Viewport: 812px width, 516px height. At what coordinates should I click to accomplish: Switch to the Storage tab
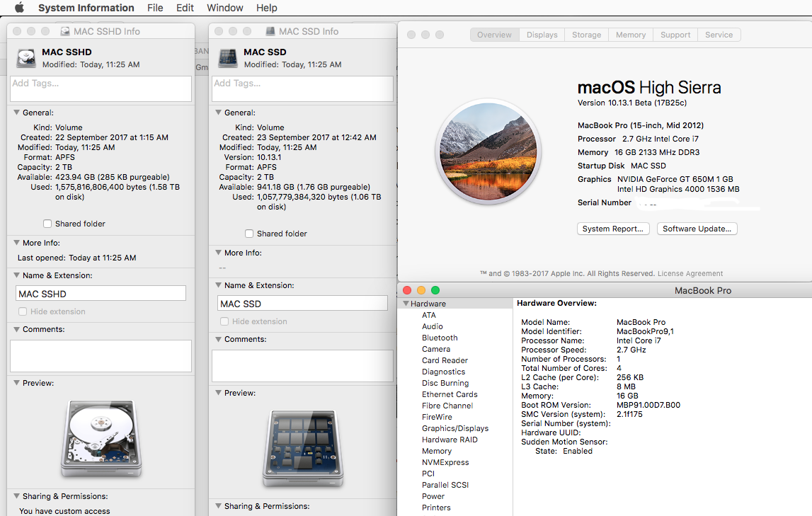click(587, 35)
